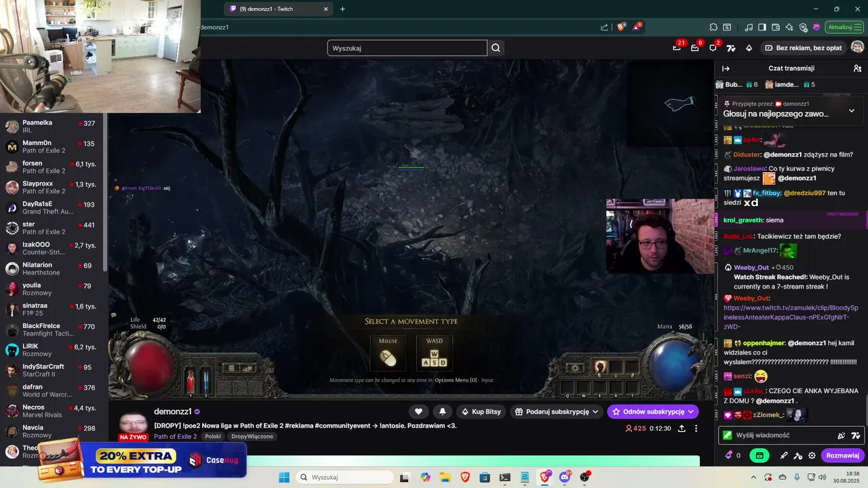The image size is (868, 488).
Task: Click the taskbar Wyszukaj search box
Action: (344, 477)
